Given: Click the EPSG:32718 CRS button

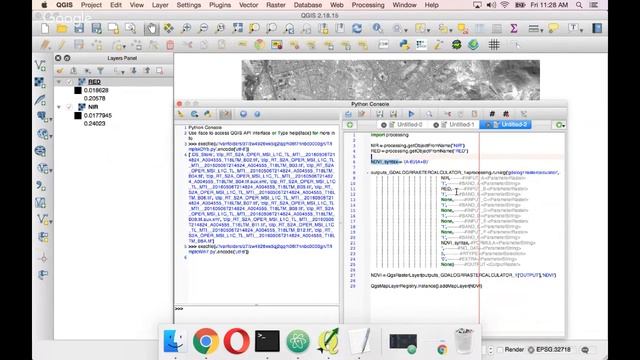Looking at the screenshot, I should click(549, 350).
